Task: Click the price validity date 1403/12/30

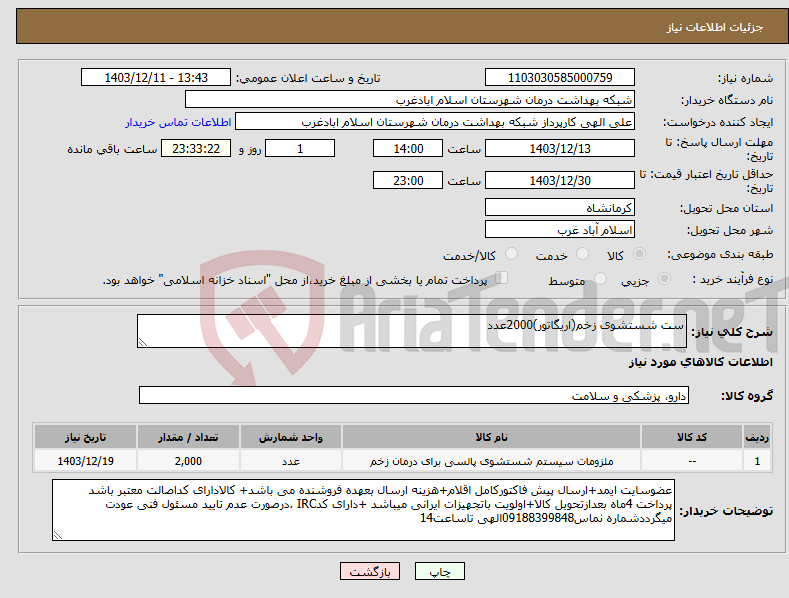Action: [x=560, y=180]
